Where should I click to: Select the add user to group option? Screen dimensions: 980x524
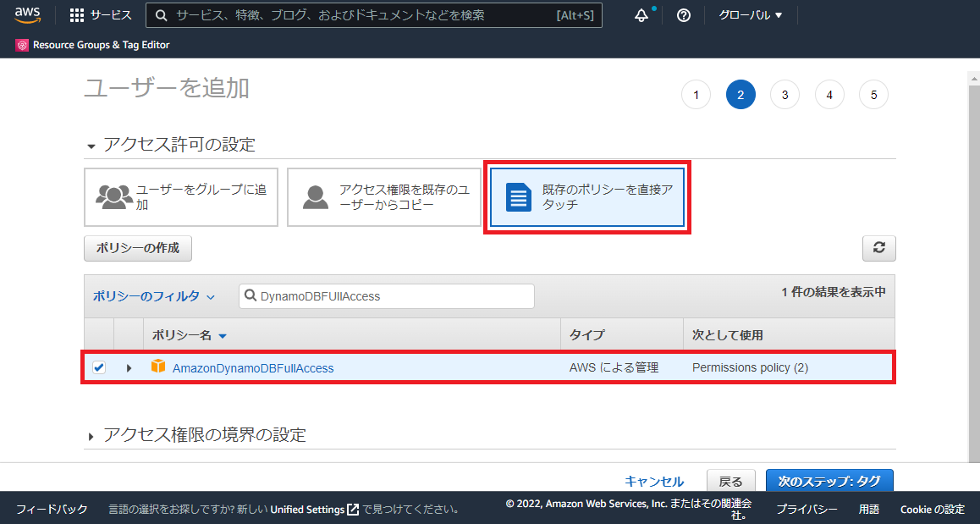pyautogui.click(x=181, y=197)
